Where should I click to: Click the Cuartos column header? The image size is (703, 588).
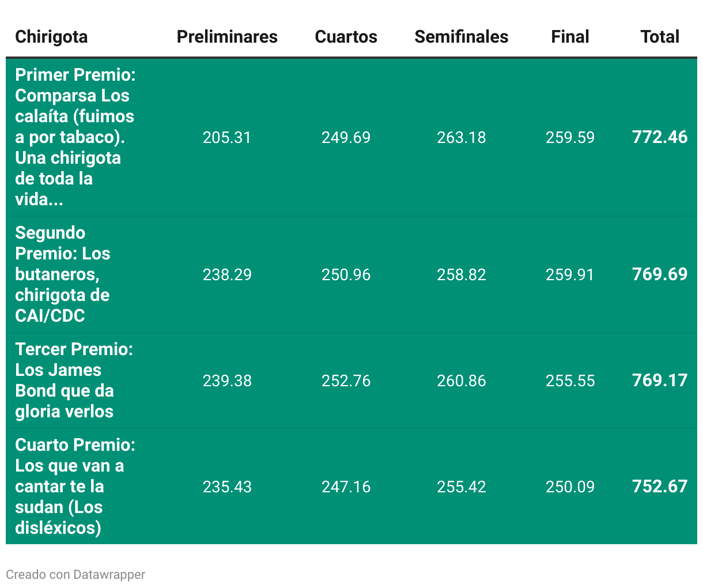click(x=346, y=37)
